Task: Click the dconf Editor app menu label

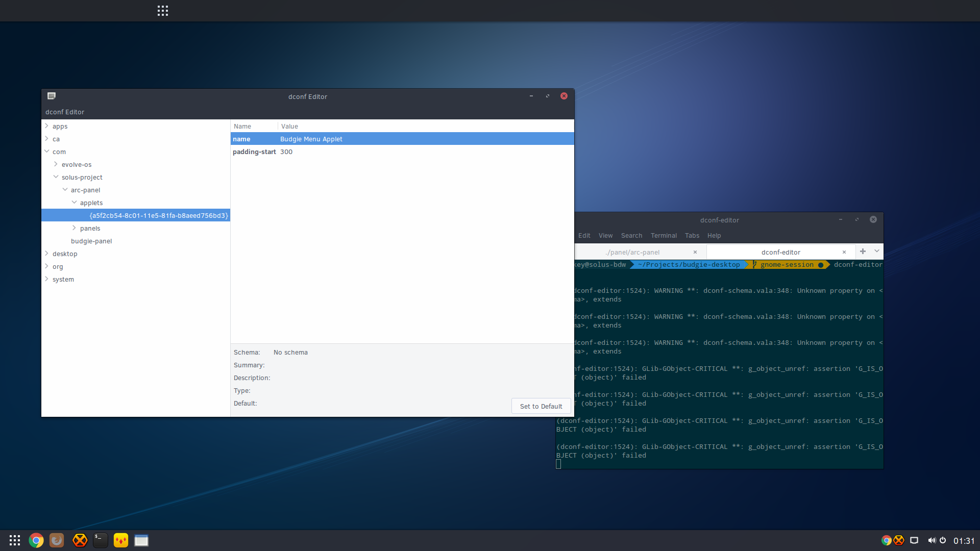Action: [x=65, y=112]
